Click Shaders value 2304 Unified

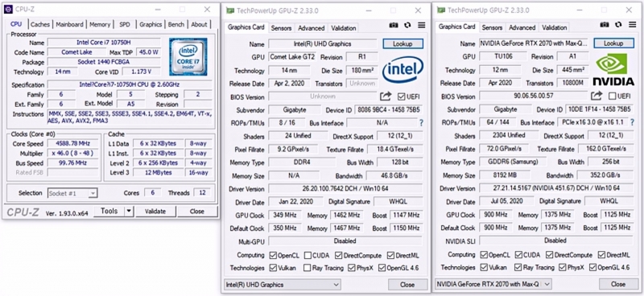pos(509,135)
